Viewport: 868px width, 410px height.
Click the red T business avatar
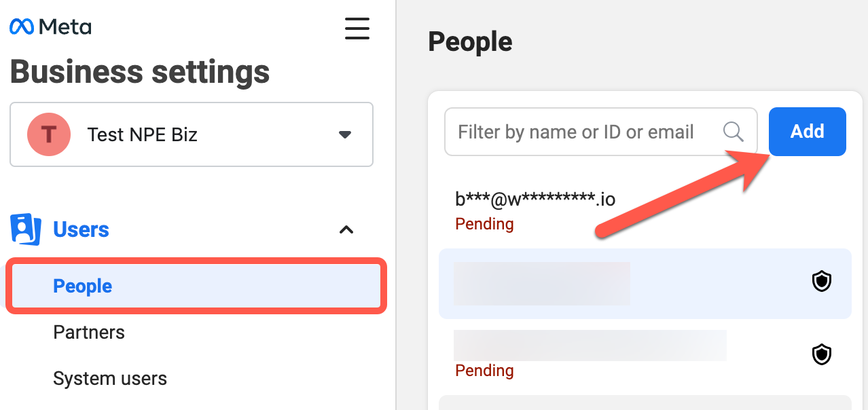pyautogui.click(x=48, y=134)
